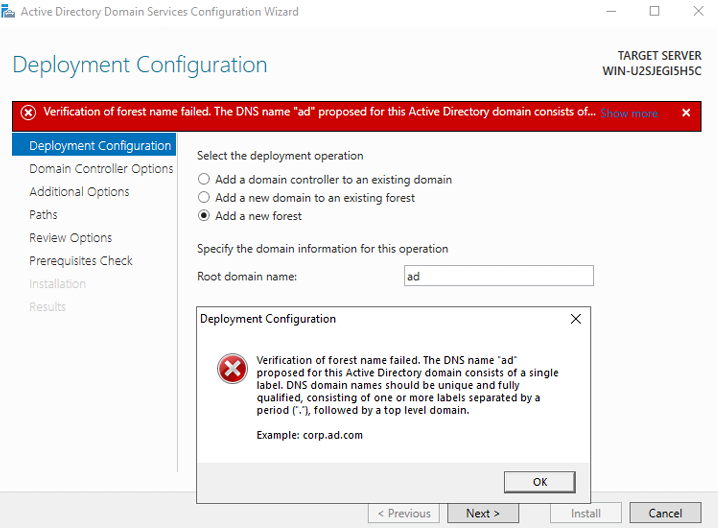Maximize the wizard window
Image resolution: width=718 pixels, height=528 pixels.
654,11
